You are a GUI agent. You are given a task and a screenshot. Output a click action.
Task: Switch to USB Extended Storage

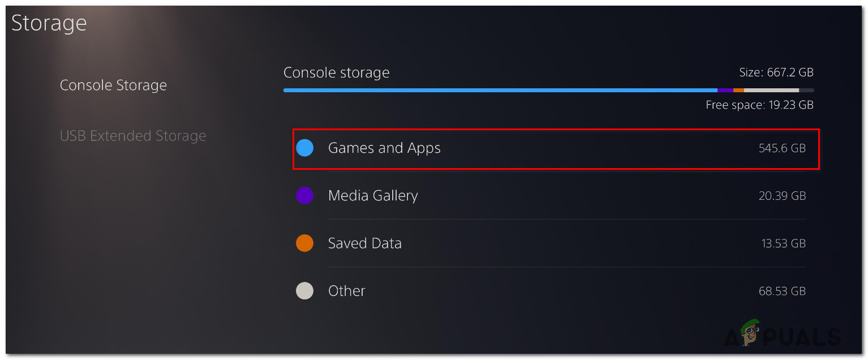[133, 136]
